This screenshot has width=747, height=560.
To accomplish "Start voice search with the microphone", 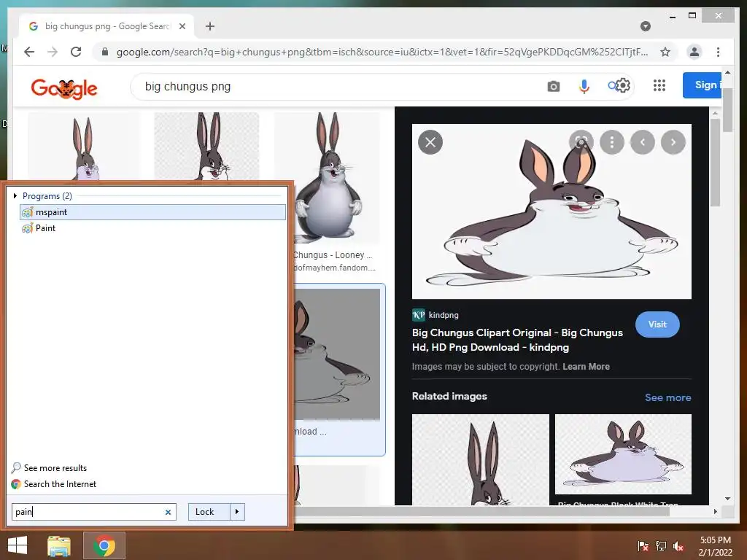I will (584, 87).
